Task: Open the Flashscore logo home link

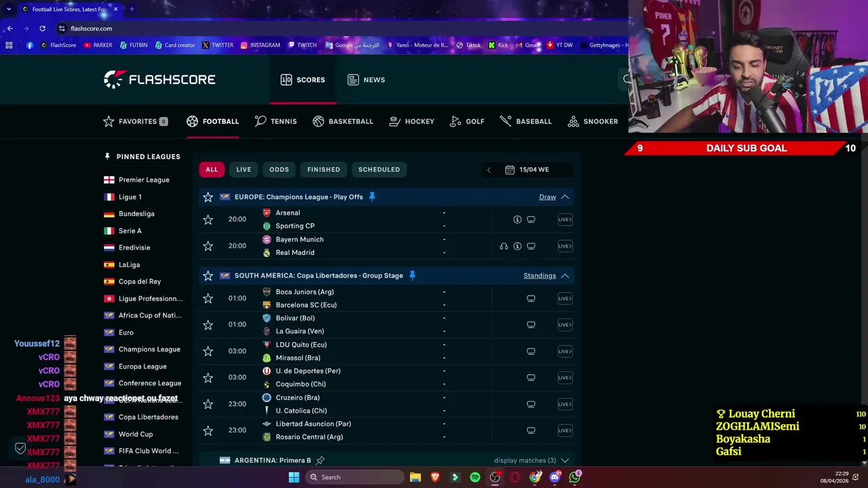Action: pyautogui.click(x=159, y=79)
